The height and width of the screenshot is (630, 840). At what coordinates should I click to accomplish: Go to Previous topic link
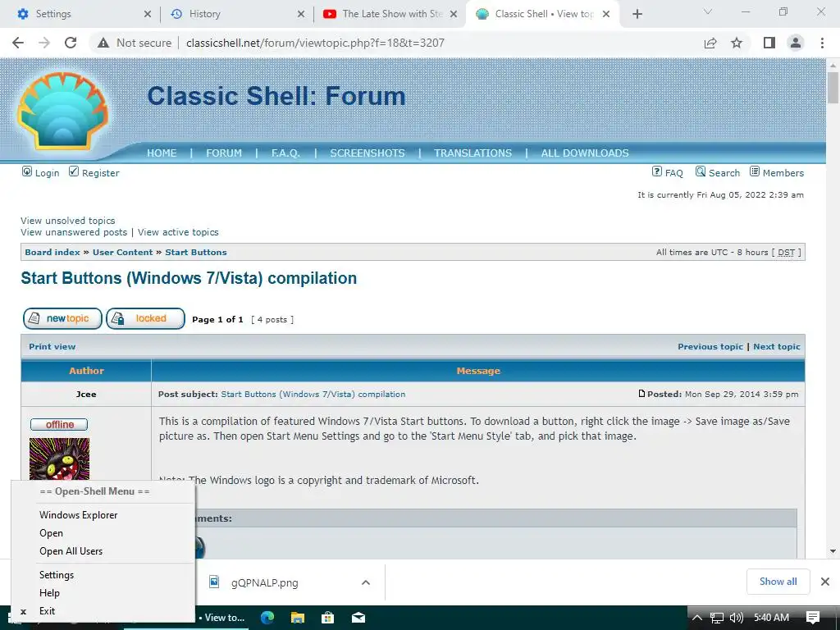coord(710,347)
